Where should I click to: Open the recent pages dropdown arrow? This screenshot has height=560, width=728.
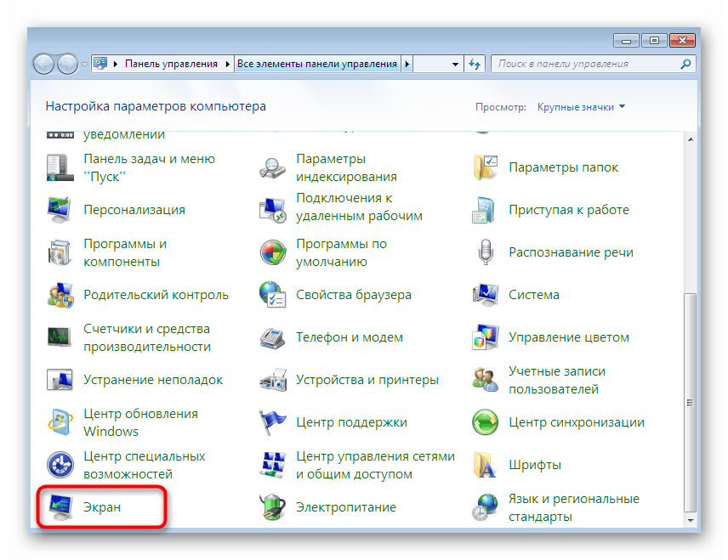pos(84,64)
